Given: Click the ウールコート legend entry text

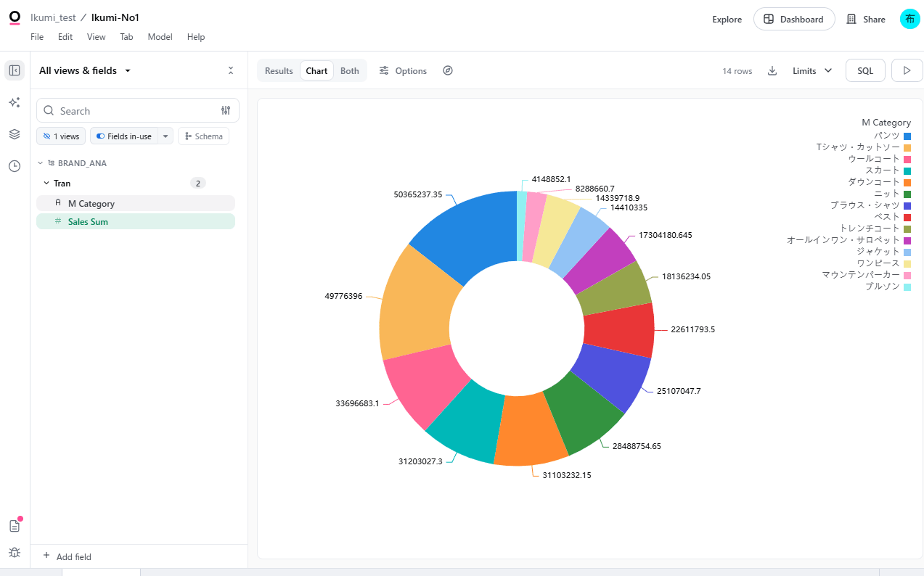Looking at the screenshot, I should (873, 159).
